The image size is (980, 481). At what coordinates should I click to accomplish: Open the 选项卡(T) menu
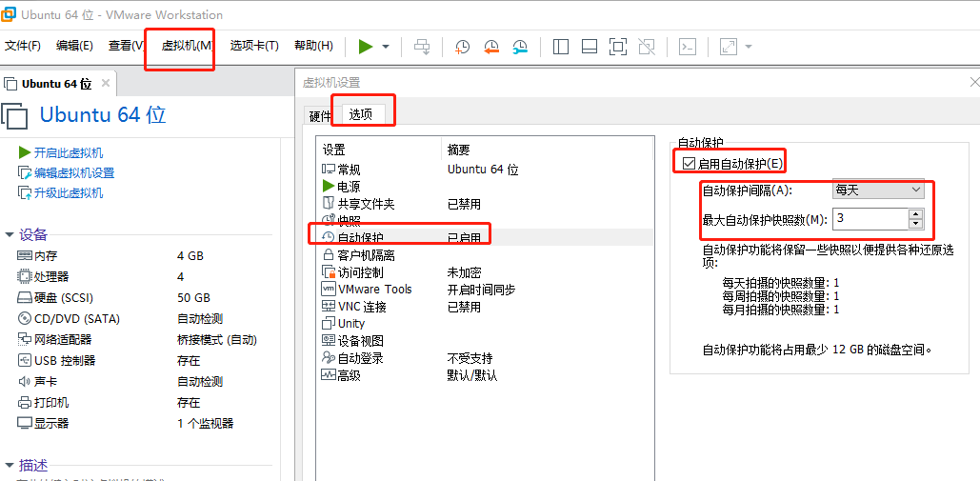point(254,46)
